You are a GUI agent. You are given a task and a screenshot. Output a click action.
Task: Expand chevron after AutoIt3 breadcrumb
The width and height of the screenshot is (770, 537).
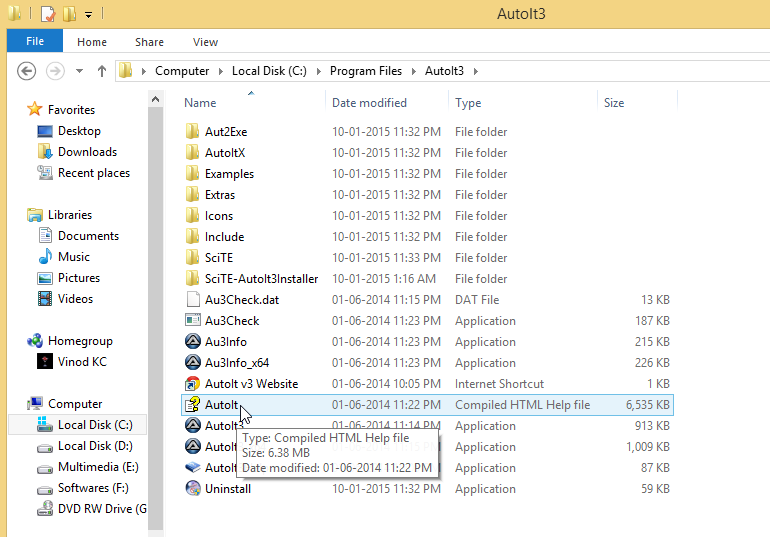pos(475,71)
